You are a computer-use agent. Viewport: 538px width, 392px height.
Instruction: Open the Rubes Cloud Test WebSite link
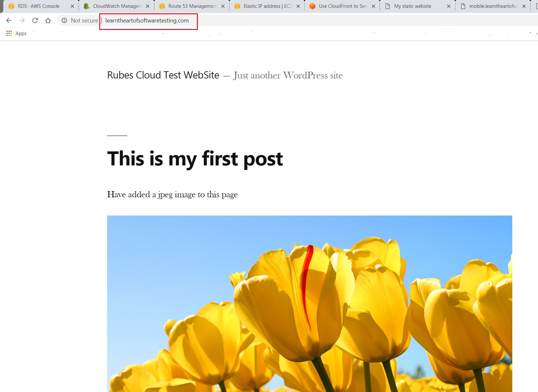[x=163, y=75]
